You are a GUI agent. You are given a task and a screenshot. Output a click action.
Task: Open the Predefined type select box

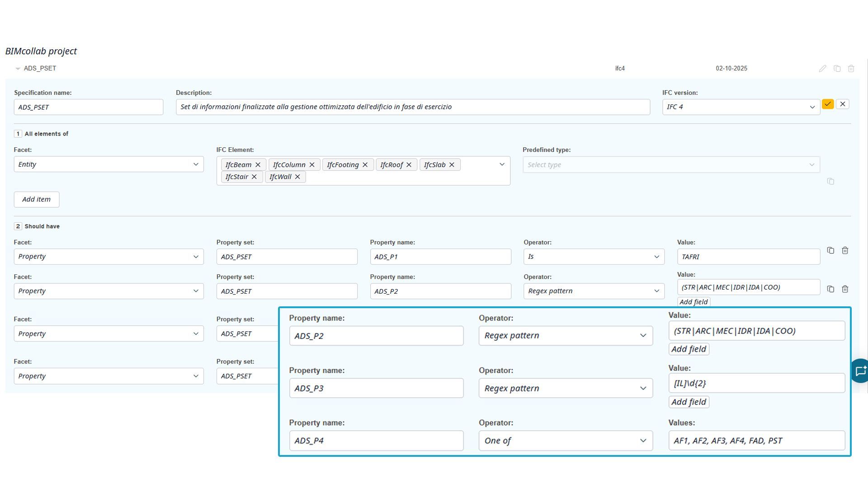(671, 165)
